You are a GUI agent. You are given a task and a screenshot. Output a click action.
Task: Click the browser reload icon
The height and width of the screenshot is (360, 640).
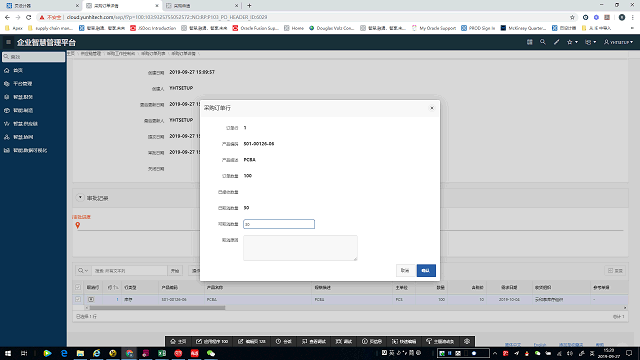29,17
